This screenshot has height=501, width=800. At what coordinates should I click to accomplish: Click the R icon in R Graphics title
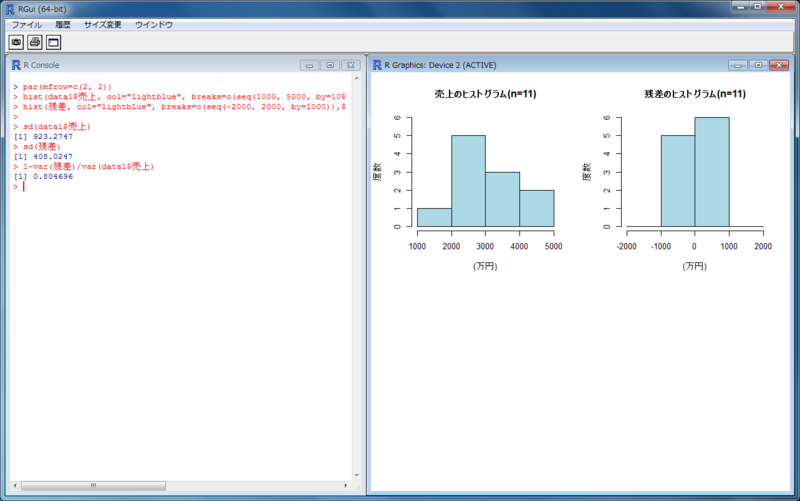pyautogui.click(x=377, y=65)
